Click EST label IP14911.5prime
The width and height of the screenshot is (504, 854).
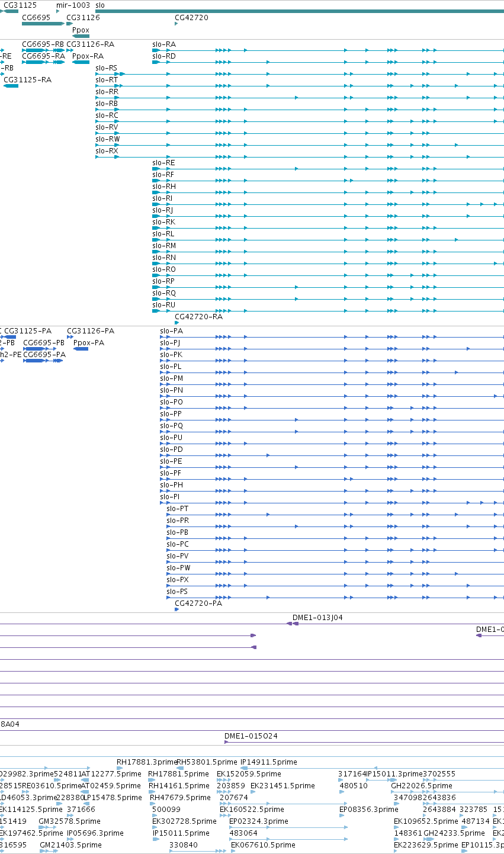269,762
